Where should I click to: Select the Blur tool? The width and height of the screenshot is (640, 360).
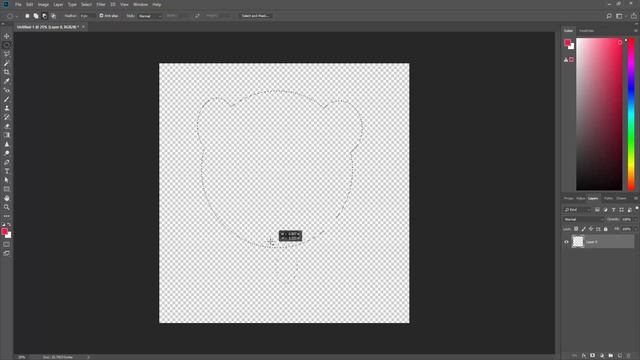(7, 144)
